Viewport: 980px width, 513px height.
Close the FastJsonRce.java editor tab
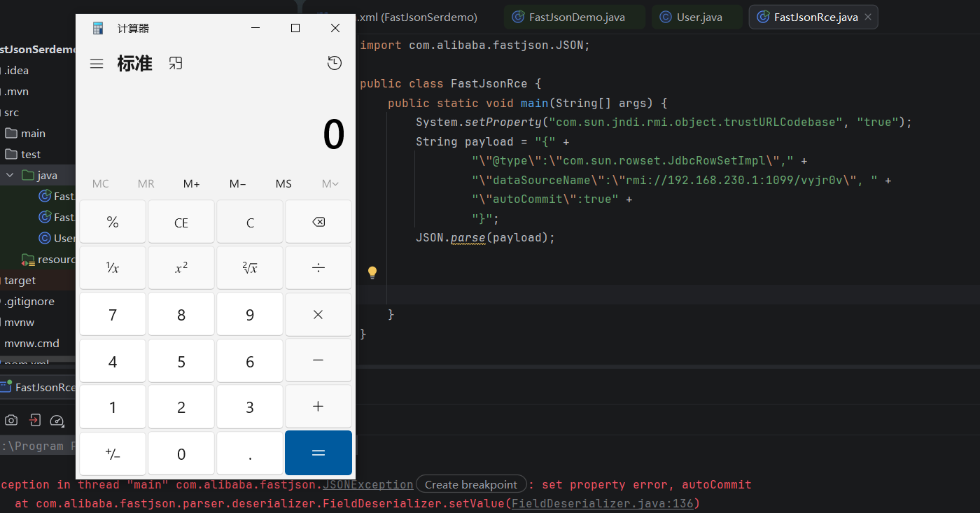coord(868,17)
